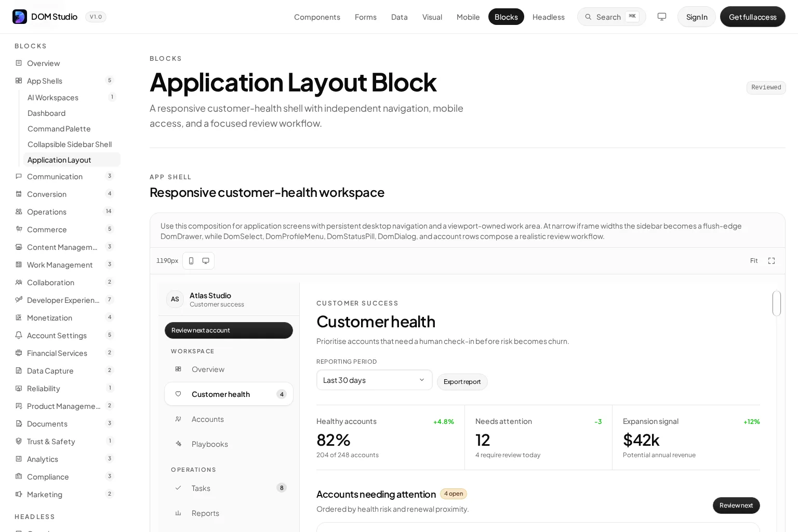
Task: Open the Forms nav item
Action: 366,17
